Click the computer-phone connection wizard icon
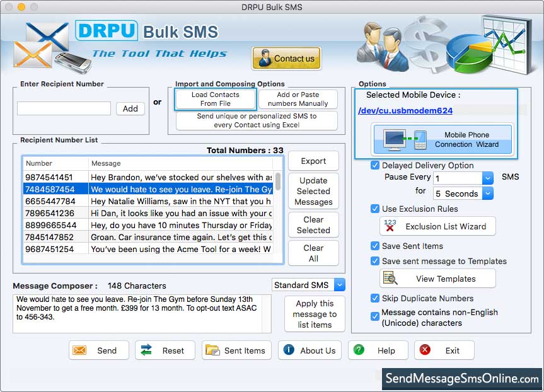This screenshot has width=544, height=392. (x=405, y=139)
